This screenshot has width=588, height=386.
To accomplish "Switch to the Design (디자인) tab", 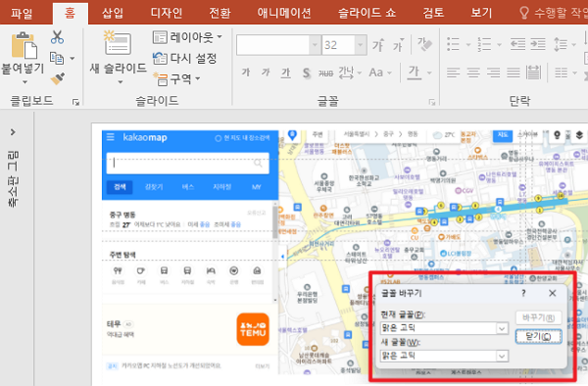I will click(167, 13).
